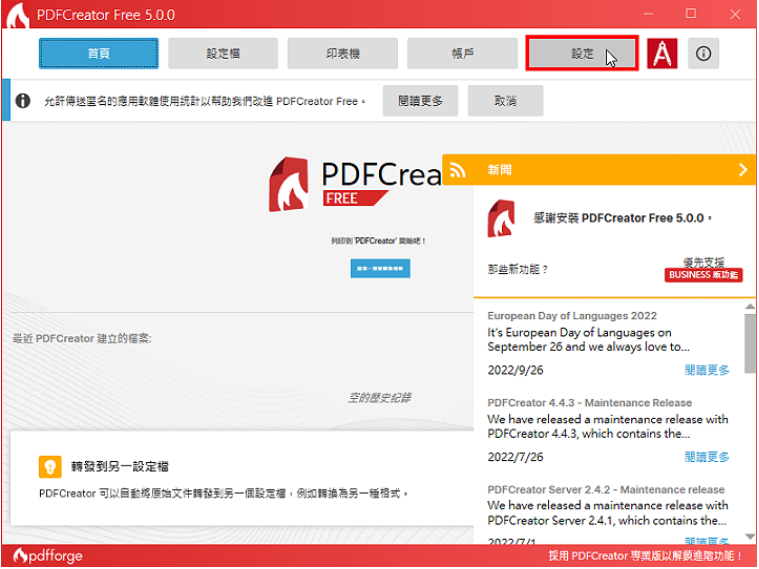Open PDFCreator 4.4.3 - Maintenance Release headline
The width and height of the screenshot is (759, 569).
tap(590, 403)
